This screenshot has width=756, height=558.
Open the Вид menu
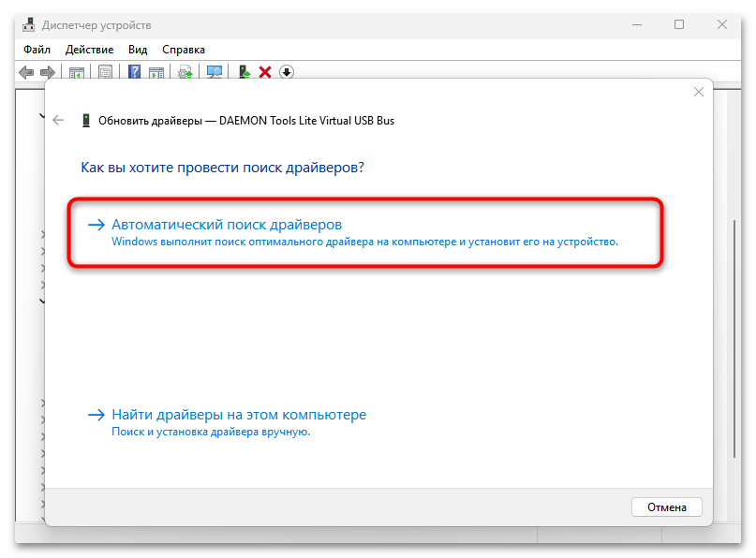[138, 50]
